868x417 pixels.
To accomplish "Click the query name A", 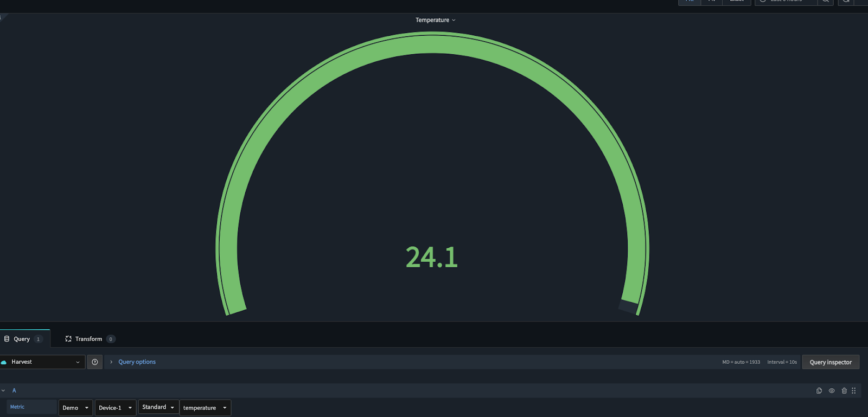I will (14, 390).
